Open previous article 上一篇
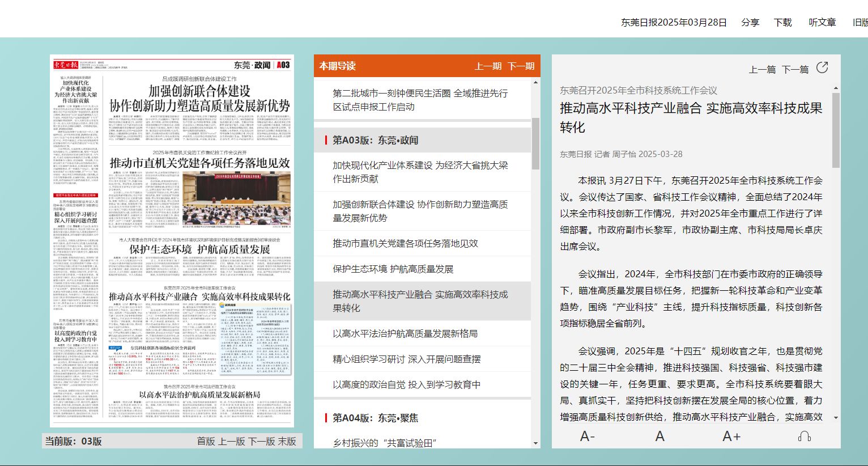This screenshot has height=466, width=868. 762,70
